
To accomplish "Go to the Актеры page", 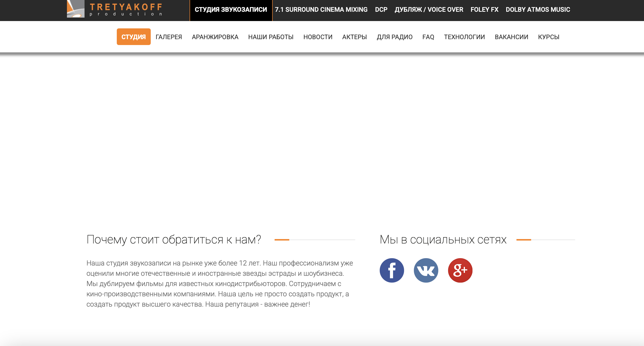I will click(x=354, y=37).
